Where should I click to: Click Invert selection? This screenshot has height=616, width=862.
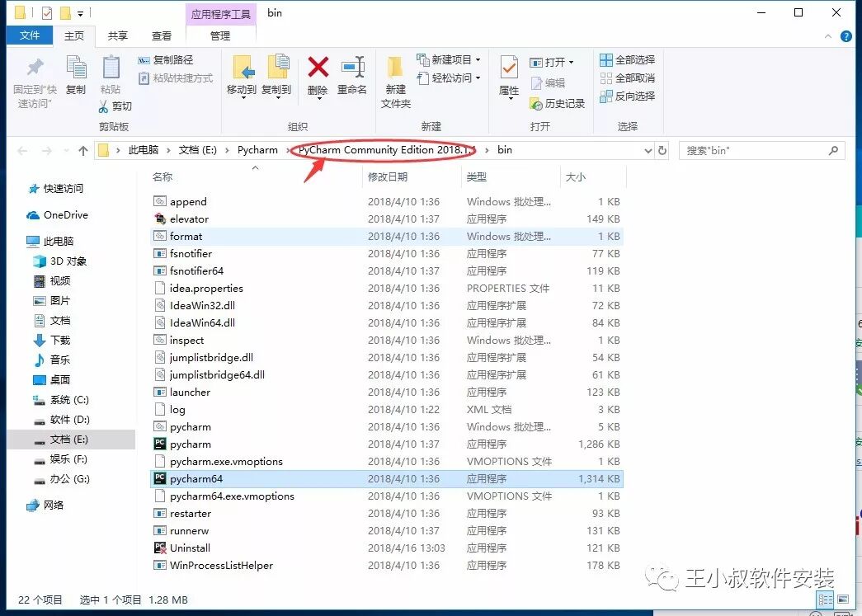(627, 96)
